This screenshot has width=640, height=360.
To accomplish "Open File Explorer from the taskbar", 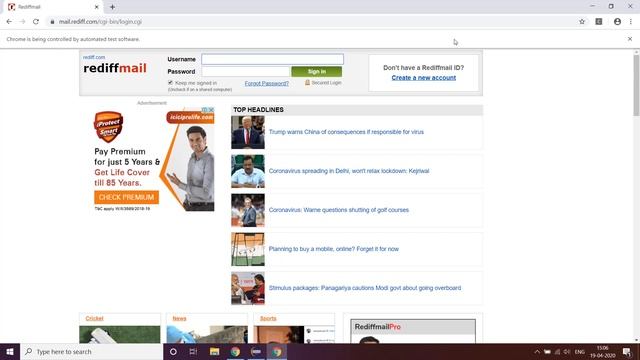I will [x=214, y=351].
